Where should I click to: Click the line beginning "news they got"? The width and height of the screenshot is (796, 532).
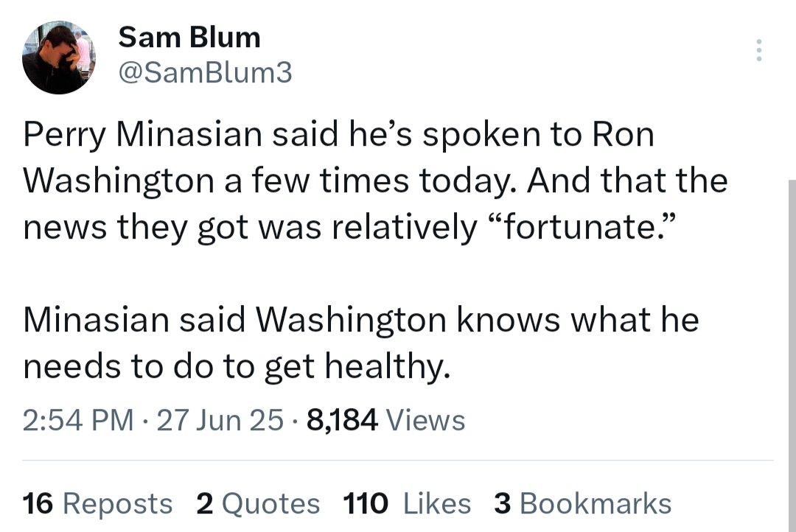tap(350, 227)
